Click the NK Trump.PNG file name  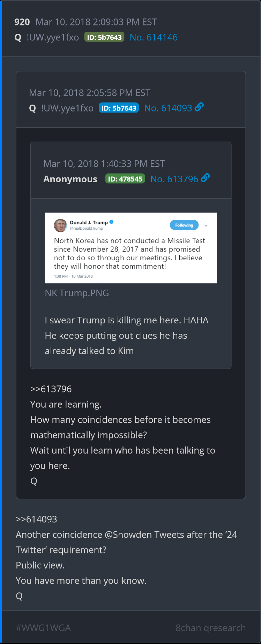(x=77, y=293)
